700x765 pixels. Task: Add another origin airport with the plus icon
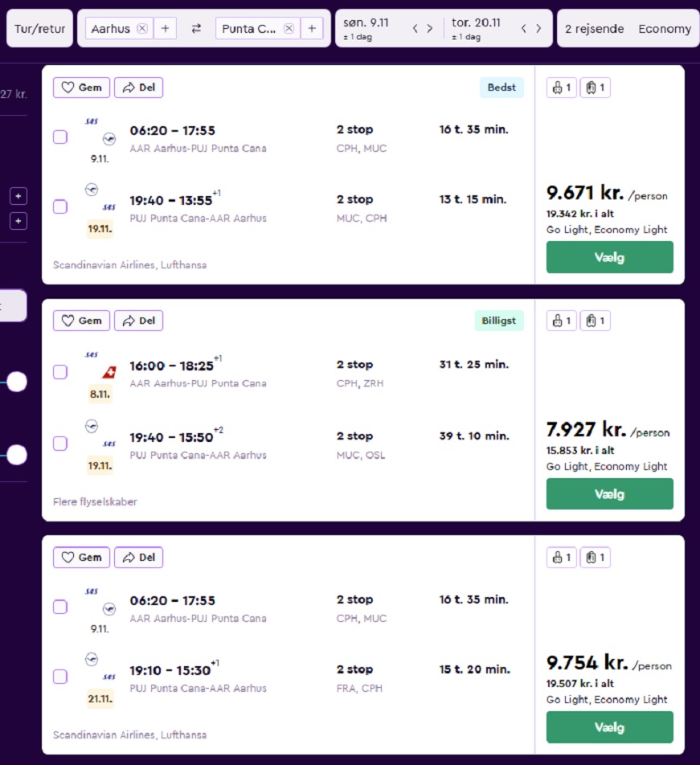(x=165, y=28)
